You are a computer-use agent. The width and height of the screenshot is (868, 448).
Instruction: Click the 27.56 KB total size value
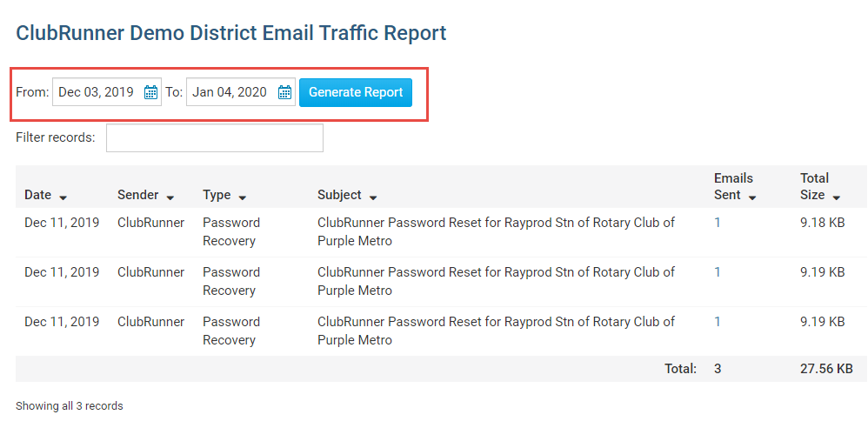[826, 369]
